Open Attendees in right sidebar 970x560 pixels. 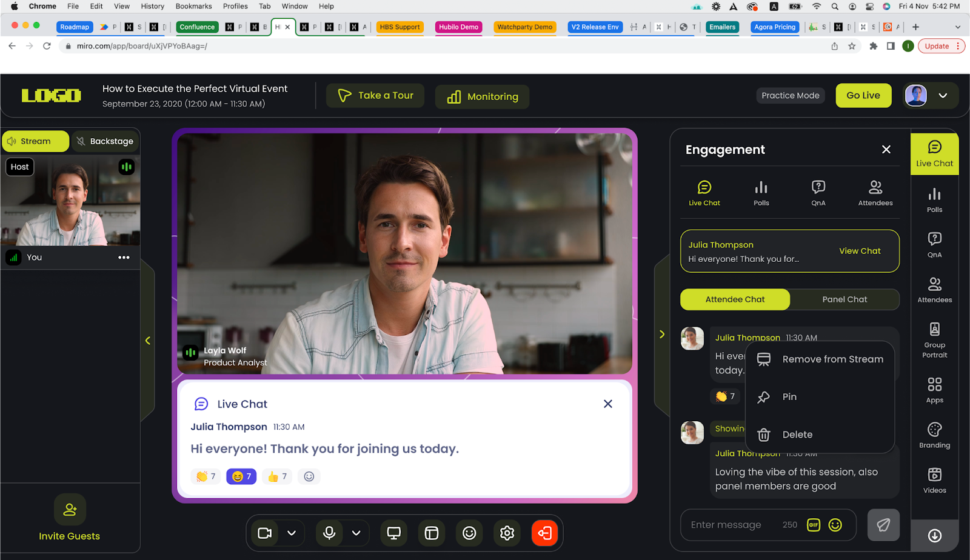[x=934, y=290]
